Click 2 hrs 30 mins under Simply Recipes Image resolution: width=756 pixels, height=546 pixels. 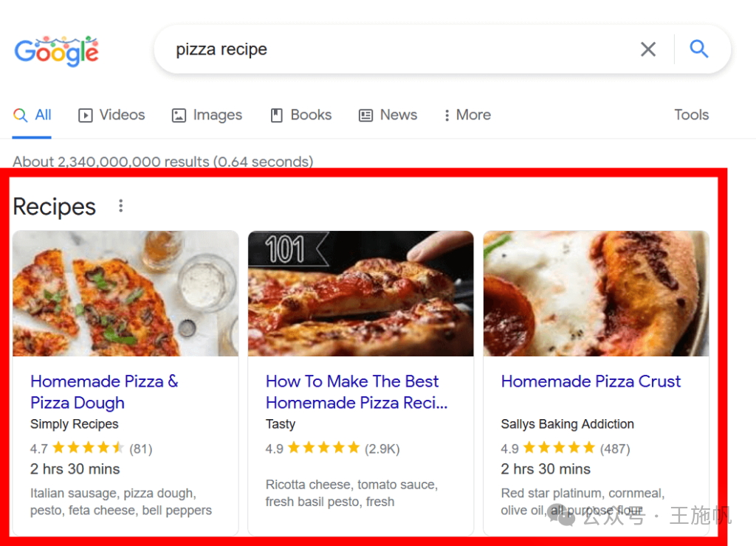(x=75, y=469)
